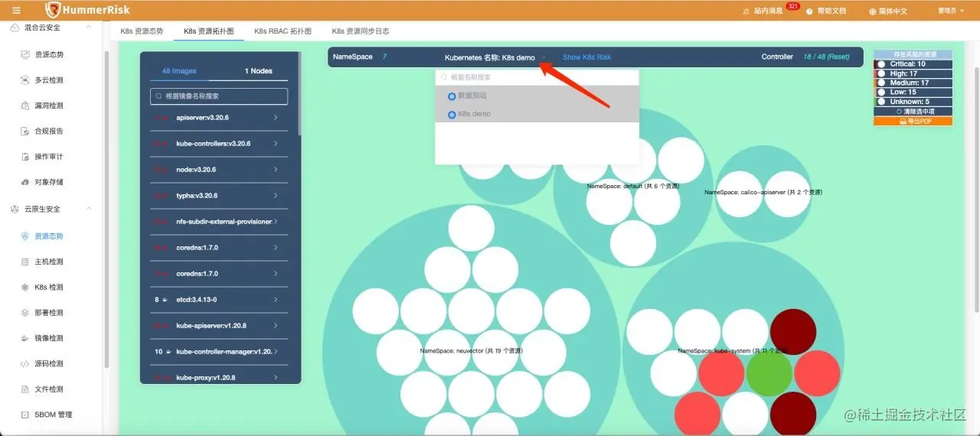This screenshot has width=980, height=436.
Task: Expand the kube-controllers:v3.20.6 image row
Action: (x=218, y=144)
